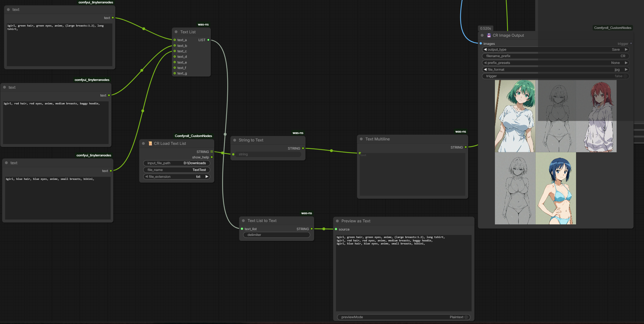The height and width of the screenshot is (324, 644).
Task: Select the text_b input port on Text List
Action: (x=175, y=46)
